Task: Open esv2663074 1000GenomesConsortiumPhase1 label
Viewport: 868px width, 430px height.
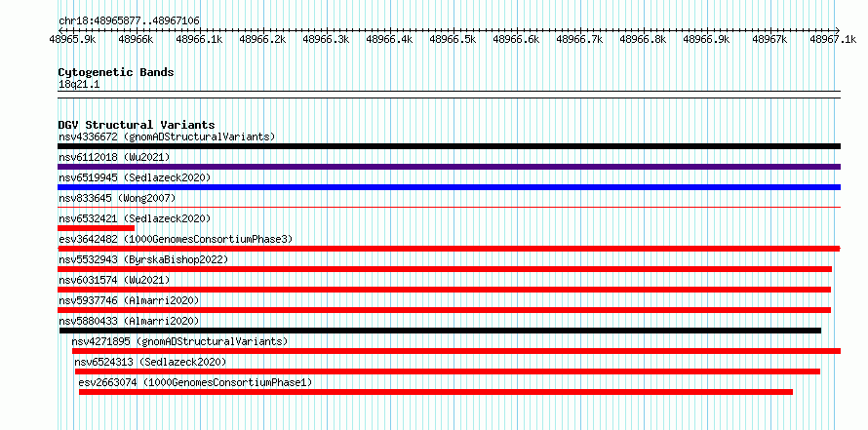Action: tap(195, 382)
